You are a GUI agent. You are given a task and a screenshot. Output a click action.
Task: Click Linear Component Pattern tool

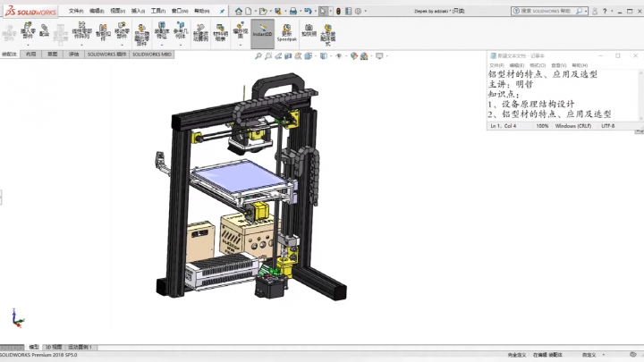coord(81,31)
